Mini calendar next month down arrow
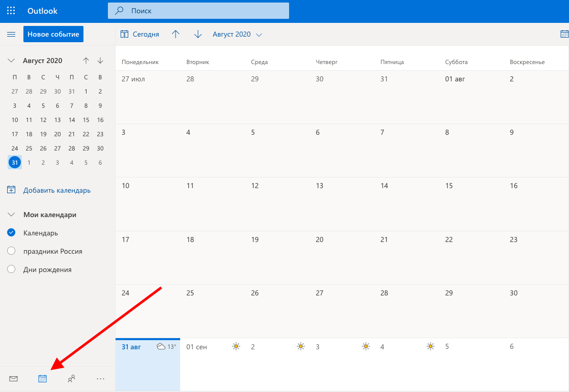This screenshot has height=392, width=569. [100, 61]
